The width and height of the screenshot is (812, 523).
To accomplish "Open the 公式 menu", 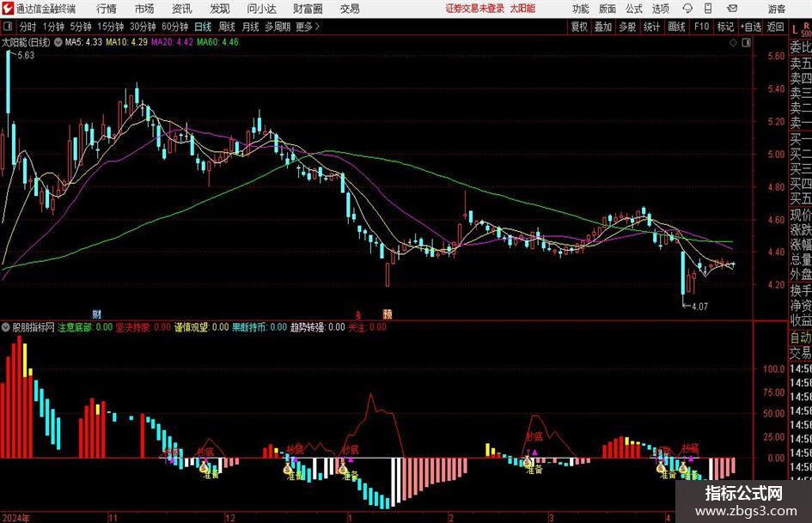I will coord(634,9).
